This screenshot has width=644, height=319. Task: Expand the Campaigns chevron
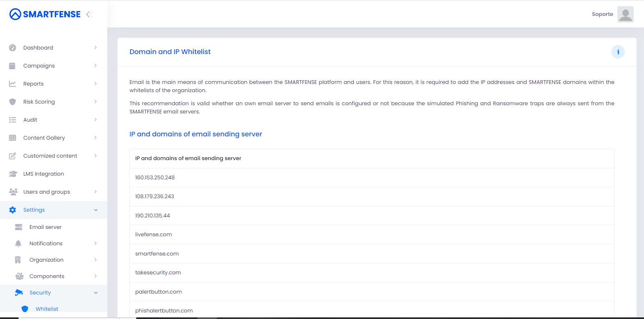pyautogui.click(x=95, y=66)
